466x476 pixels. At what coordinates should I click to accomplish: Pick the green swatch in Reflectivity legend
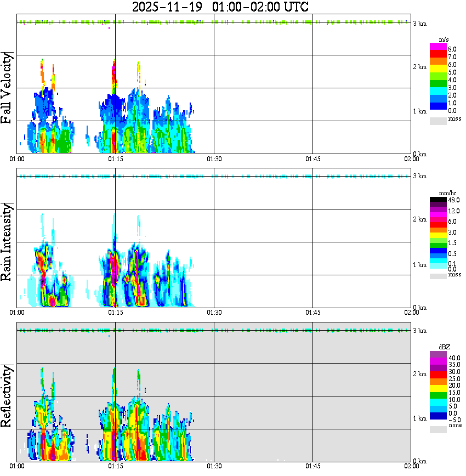click(438, 395)
